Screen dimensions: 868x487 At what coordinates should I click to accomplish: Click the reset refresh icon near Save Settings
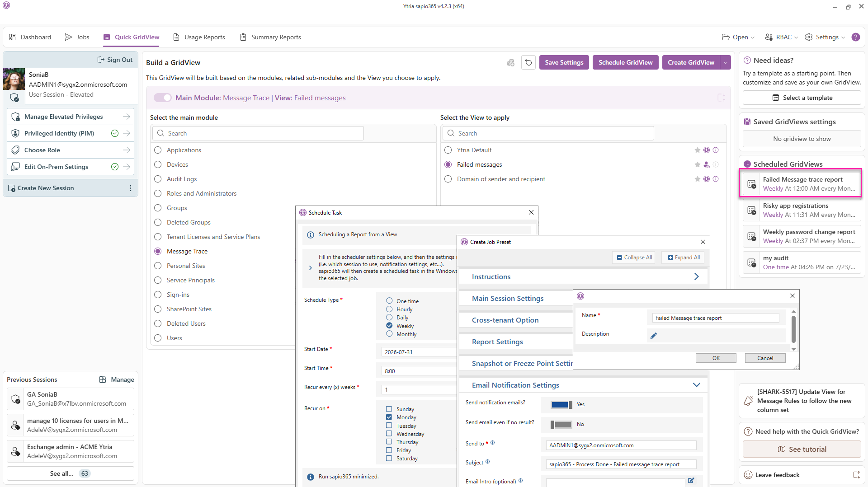pos(528,62)
